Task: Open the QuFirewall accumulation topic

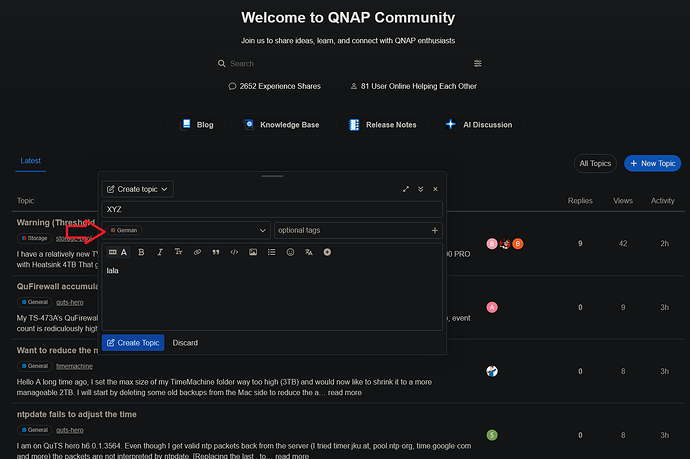Action: 57,286
